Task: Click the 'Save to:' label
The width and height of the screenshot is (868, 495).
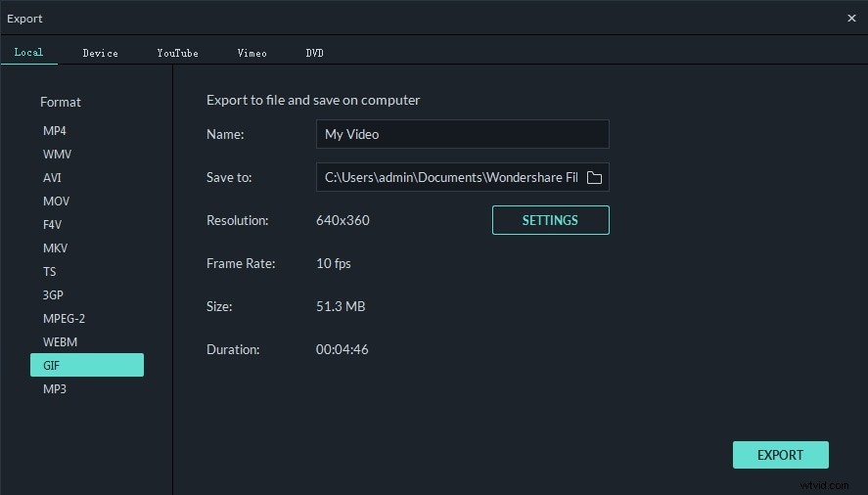Action: [x=229, y=177]
